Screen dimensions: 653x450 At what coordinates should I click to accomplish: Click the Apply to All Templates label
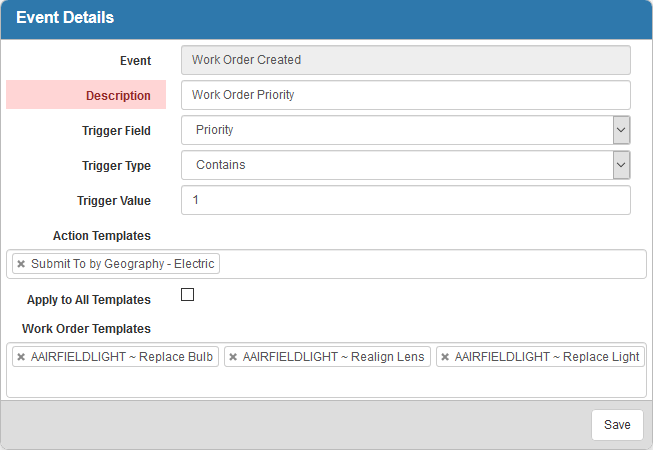[89, 300]
